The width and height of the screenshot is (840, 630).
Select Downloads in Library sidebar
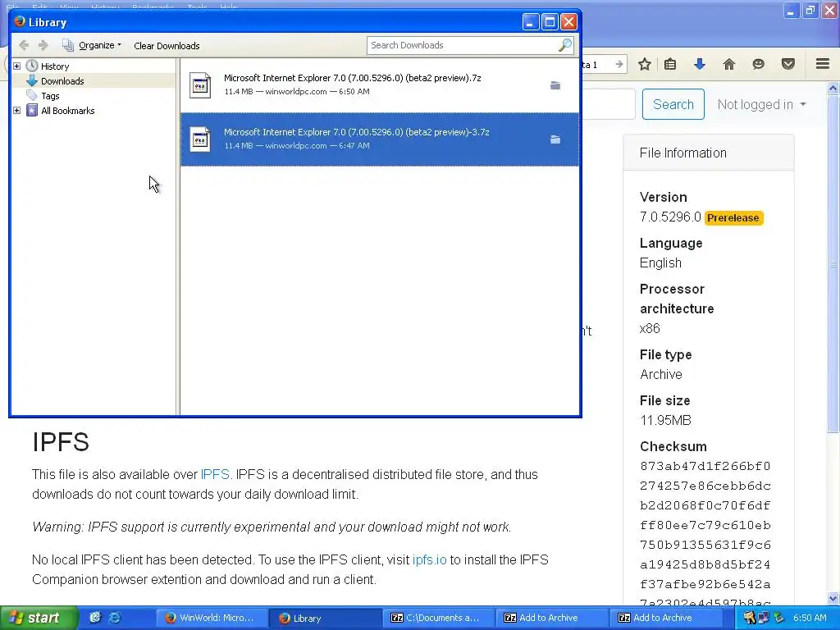[62, 81]
